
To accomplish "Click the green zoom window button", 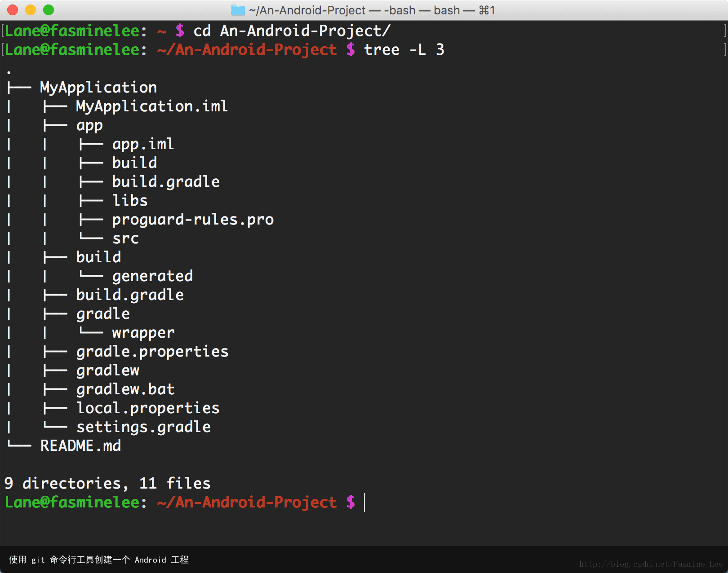I will point(49,10).
